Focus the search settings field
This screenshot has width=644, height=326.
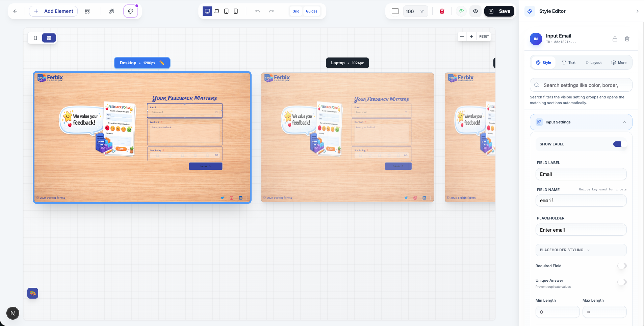tap(581, 85)
